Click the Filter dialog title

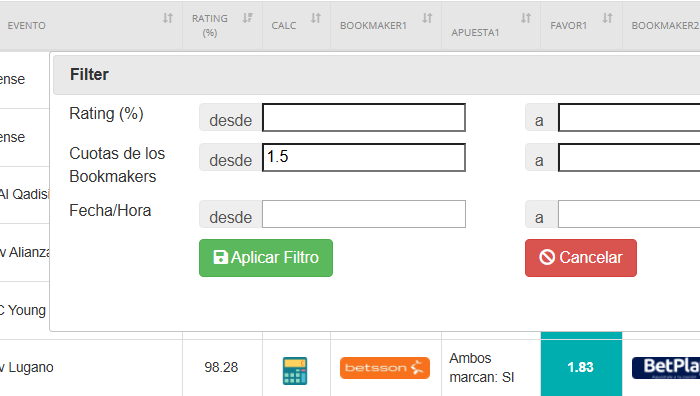(x=89, y=75)
